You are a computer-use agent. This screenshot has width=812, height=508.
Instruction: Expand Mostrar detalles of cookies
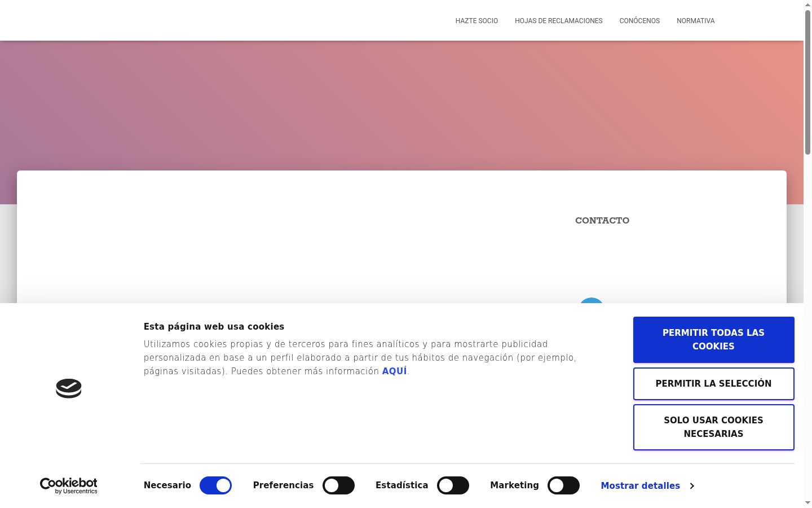(x=647, y=486)
